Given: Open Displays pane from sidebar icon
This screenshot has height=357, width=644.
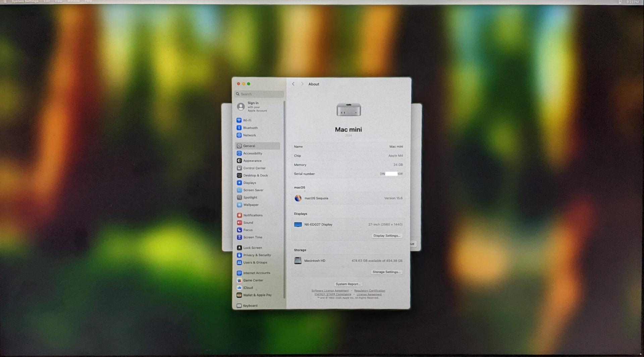Looking at the screenshot, I should (x=239, y=183).
